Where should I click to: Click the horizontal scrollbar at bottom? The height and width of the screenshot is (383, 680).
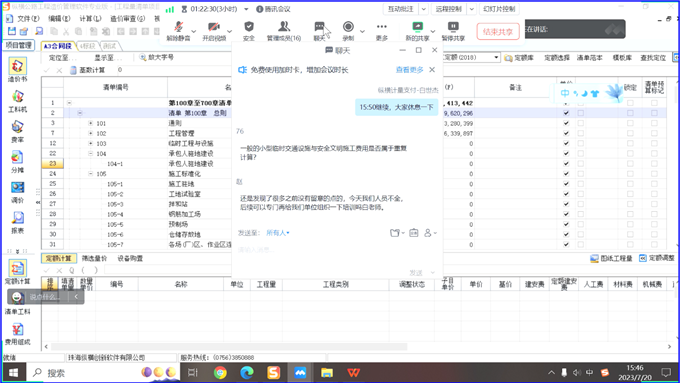(x=229, y=347)
